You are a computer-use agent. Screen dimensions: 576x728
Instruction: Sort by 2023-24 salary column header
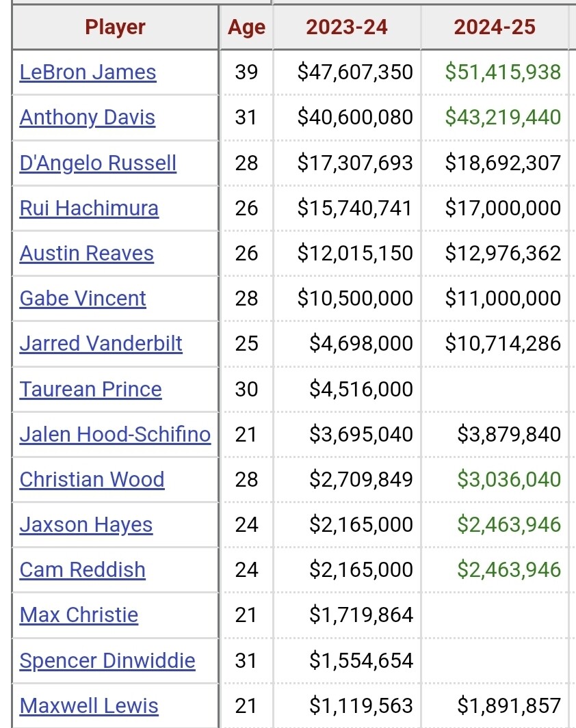pos(347,27)
